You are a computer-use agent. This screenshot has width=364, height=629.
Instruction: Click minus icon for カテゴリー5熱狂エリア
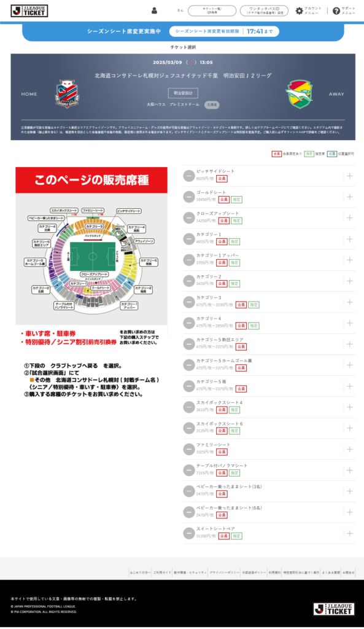[x=189, y=344]
